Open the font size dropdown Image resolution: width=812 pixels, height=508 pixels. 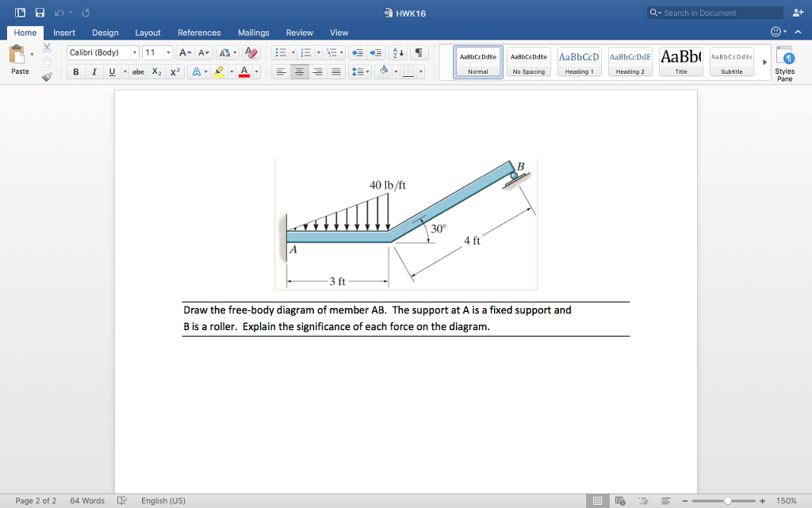pos(157,52)
